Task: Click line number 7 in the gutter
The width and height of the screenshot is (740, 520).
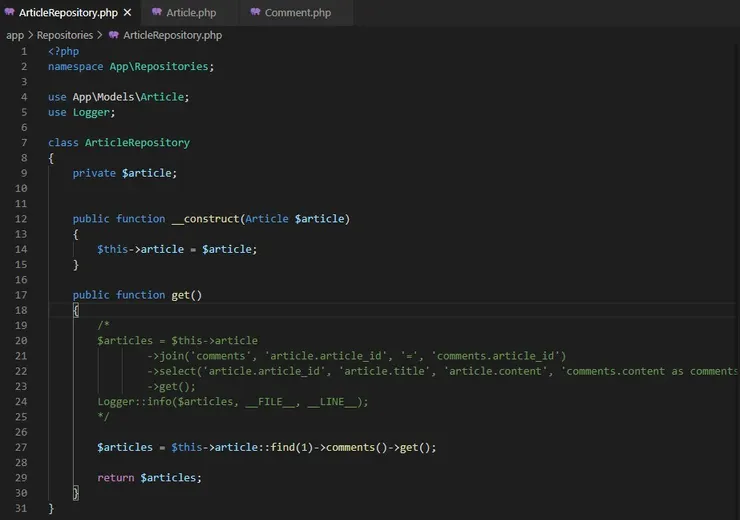Action: tap(23, 142)
